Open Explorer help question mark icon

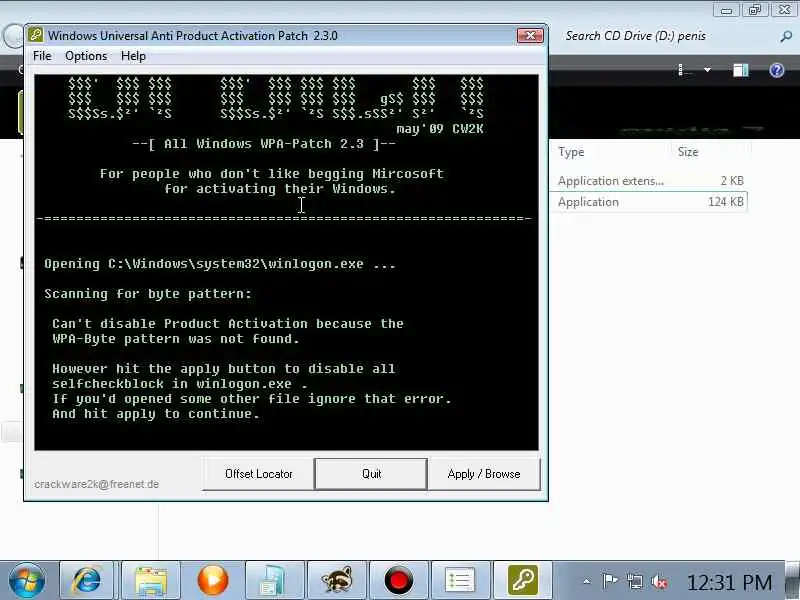click(x=777, y=70)
